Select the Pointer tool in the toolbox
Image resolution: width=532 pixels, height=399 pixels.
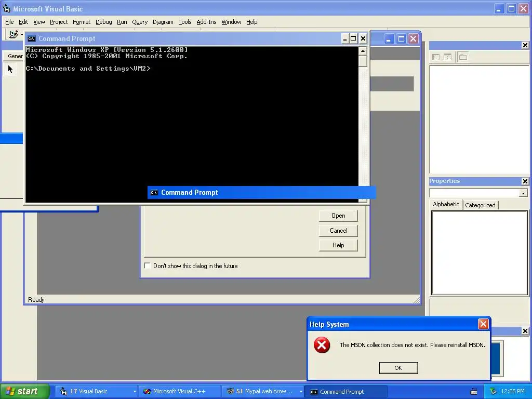(x=10, y=69)
